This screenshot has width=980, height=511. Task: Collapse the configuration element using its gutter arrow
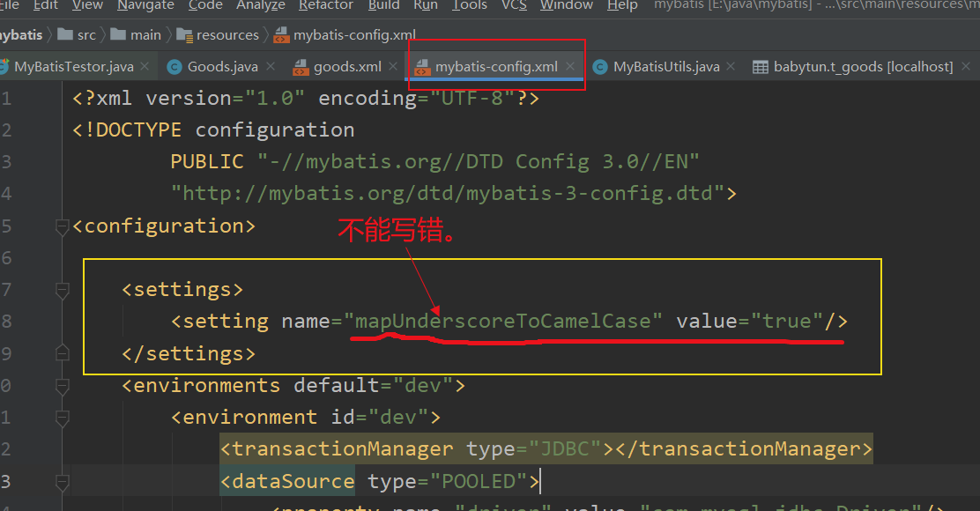pyautogui.click(x=61, y=225)
